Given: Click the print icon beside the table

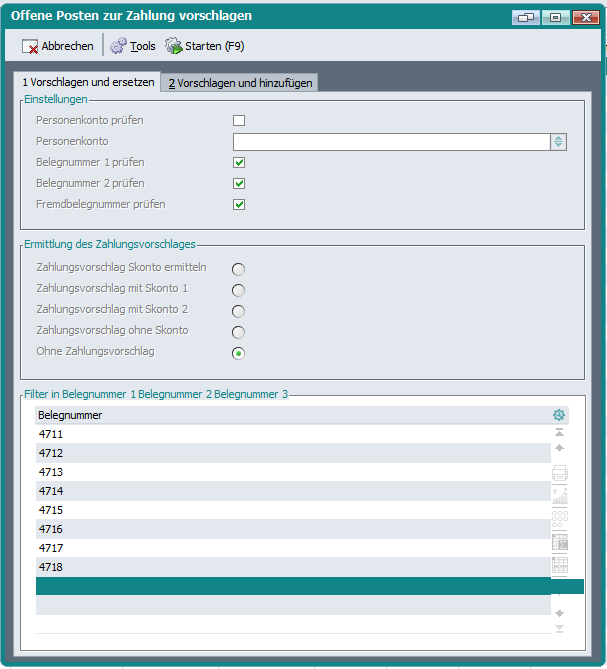Looking at the screenshot, I should coord(560,473).
